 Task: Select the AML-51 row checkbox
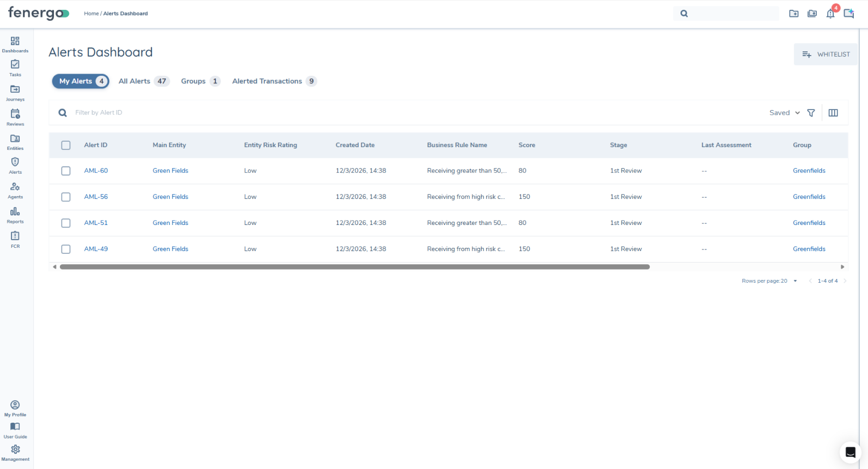[x=66, y=223]
